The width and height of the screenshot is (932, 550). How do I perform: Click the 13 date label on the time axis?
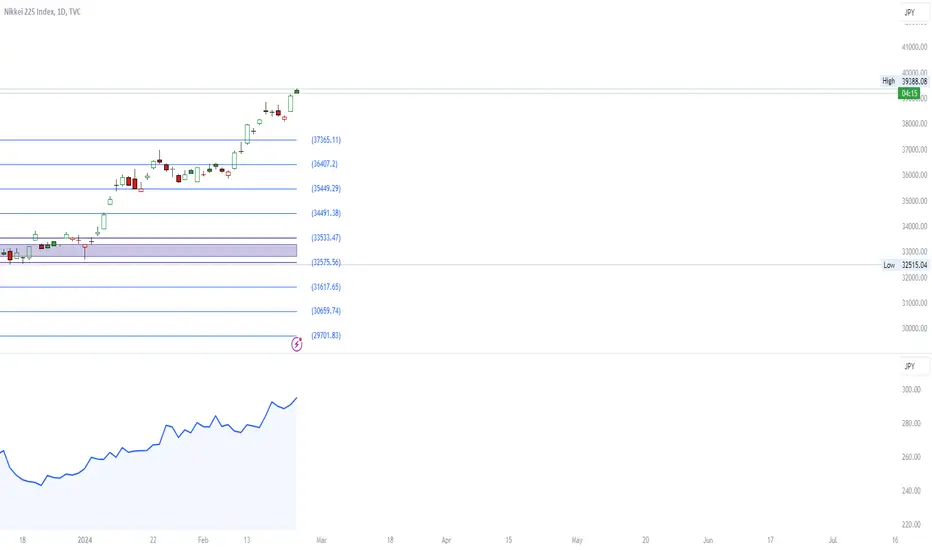pyautogui.click(x=247, y=540)
